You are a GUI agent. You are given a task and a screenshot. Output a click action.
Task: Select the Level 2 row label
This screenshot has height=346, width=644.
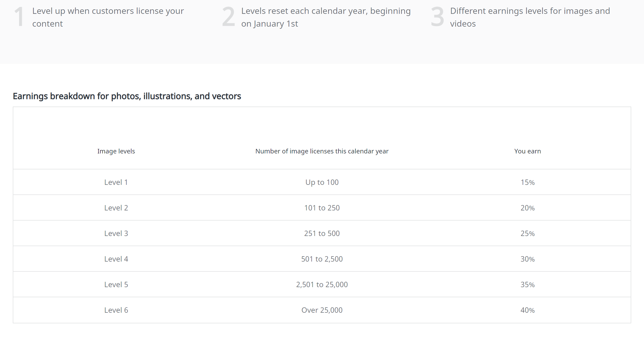point(116,208)
